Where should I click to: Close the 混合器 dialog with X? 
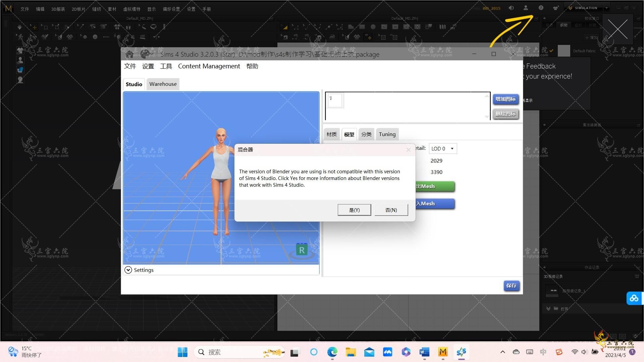(x=408, y=150)
